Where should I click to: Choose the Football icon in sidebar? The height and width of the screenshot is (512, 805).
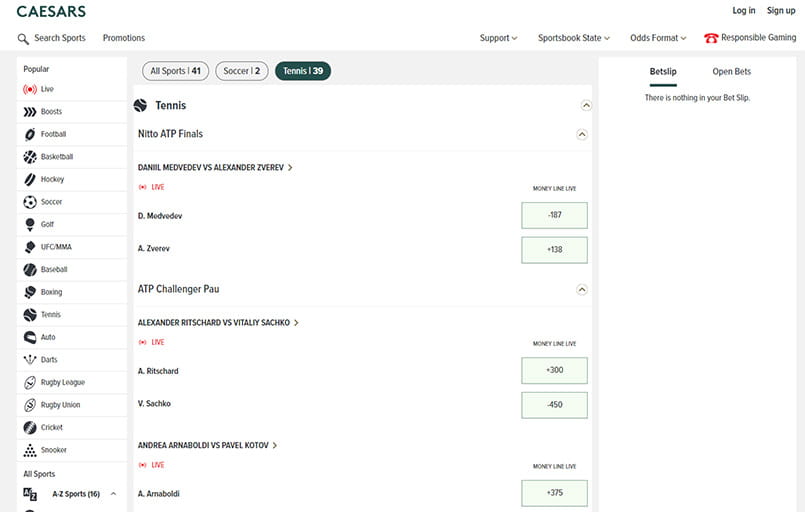click(x=30, y=135)
